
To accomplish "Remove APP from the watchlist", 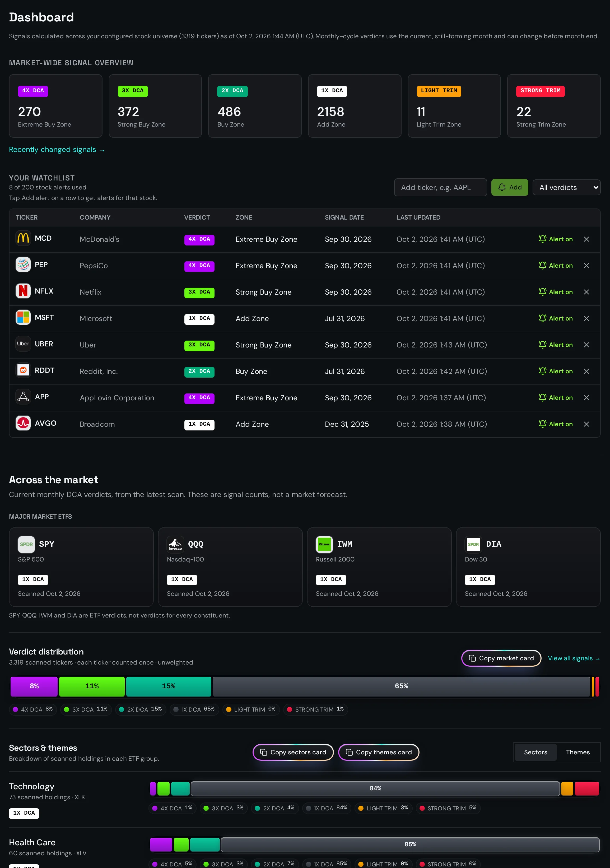I will point(586,398).
